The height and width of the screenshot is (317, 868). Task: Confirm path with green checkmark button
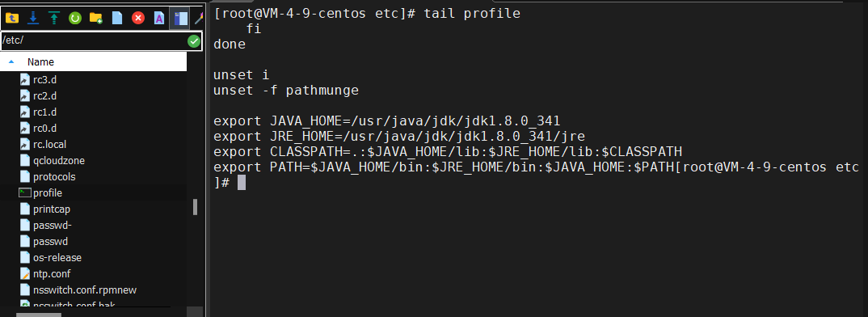click(x=194, y=41)
